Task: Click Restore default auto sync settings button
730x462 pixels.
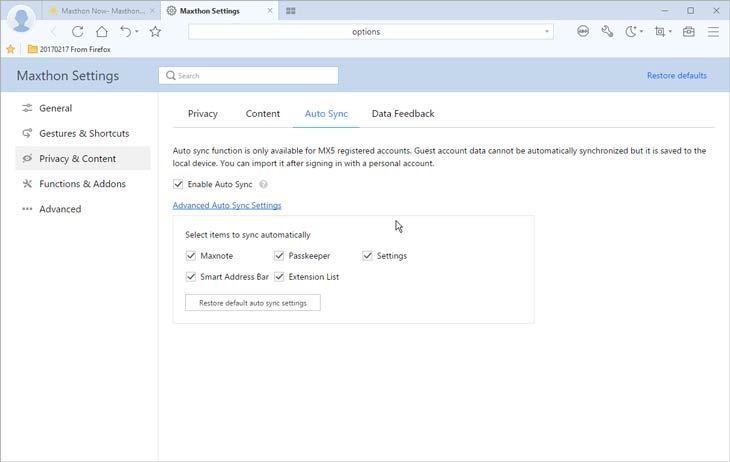Action: coord(253,303)
